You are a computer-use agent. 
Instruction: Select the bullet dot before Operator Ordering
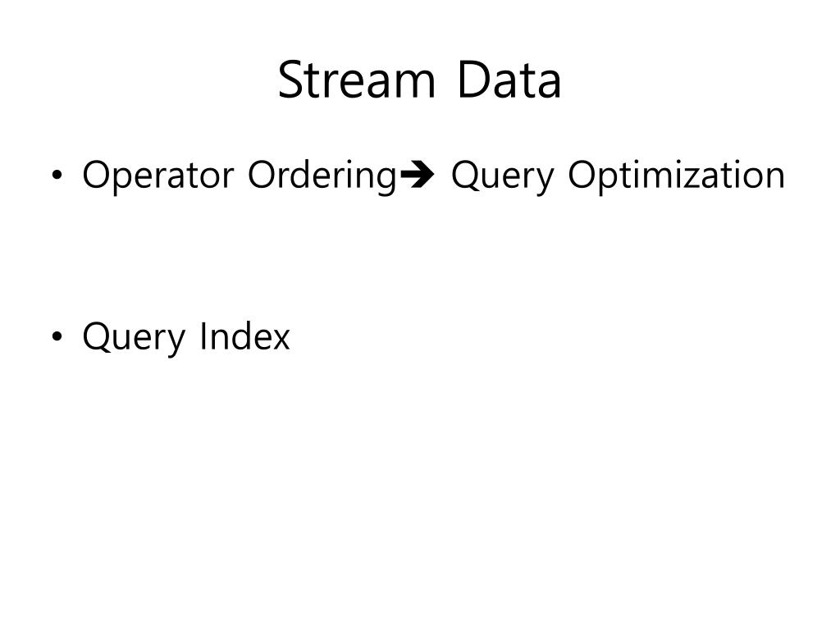[x=57, y=175]
